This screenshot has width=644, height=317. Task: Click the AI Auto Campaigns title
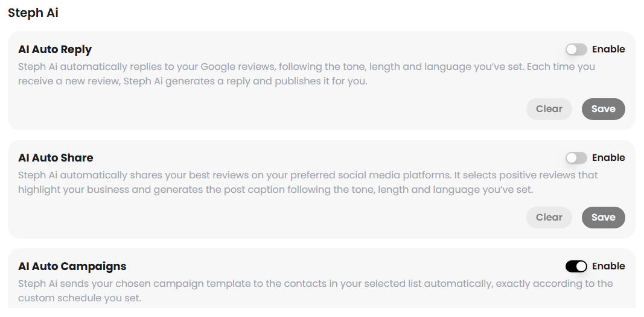72,266
